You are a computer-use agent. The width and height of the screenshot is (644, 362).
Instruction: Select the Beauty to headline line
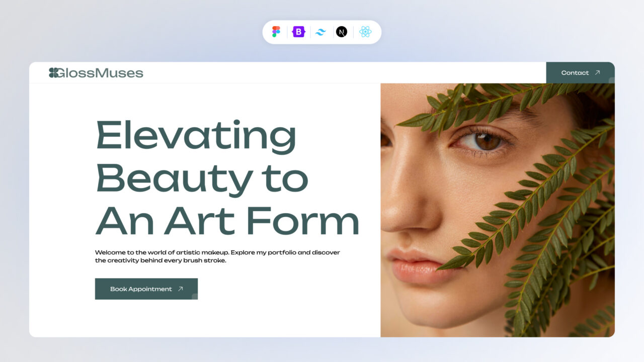click(202, 179)
